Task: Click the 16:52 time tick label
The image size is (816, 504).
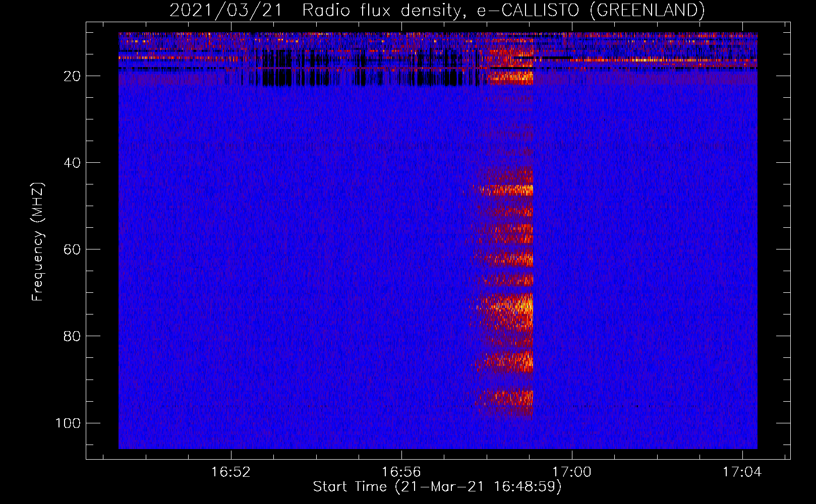Action: coord(231,472)
